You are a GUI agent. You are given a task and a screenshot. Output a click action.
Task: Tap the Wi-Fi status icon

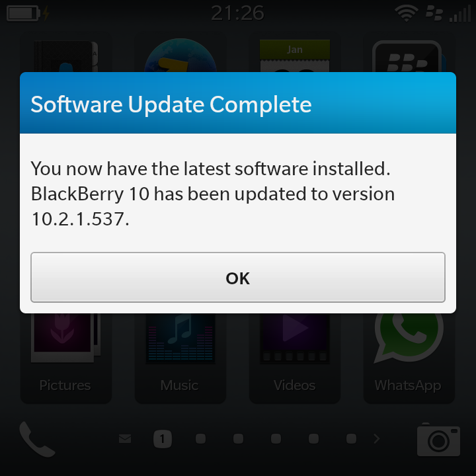click(x=406, y=14)
